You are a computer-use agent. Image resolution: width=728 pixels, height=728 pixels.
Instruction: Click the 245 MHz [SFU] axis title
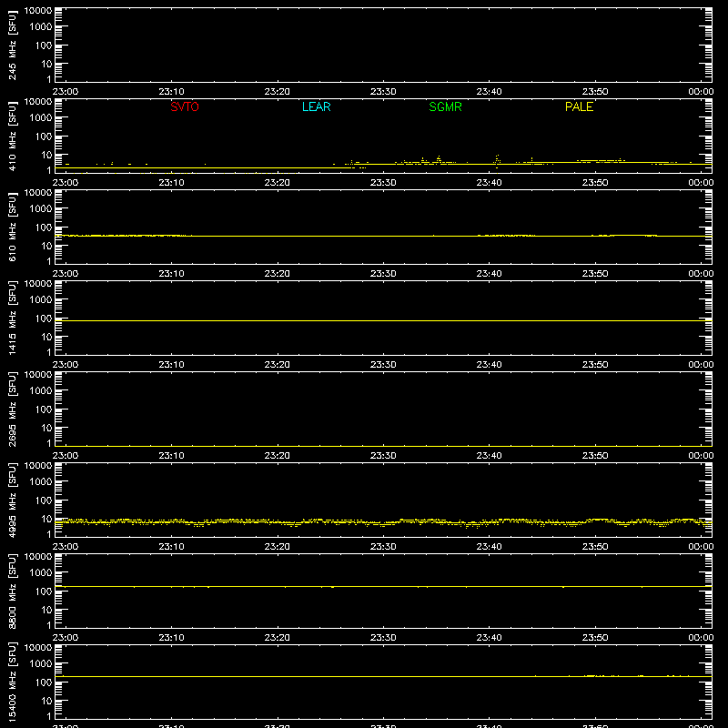pos(12,45)
